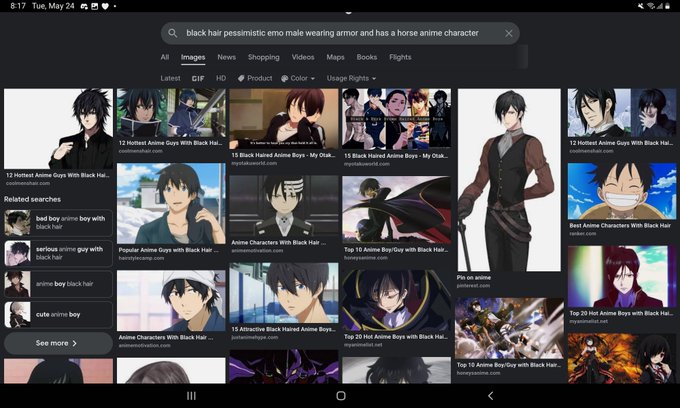Click the hairstylecamp.com source text

coord(141,258)
